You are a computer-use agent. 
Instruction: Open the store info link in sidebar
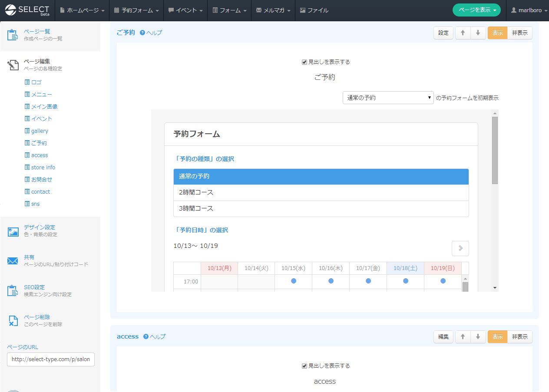point(43,168)
